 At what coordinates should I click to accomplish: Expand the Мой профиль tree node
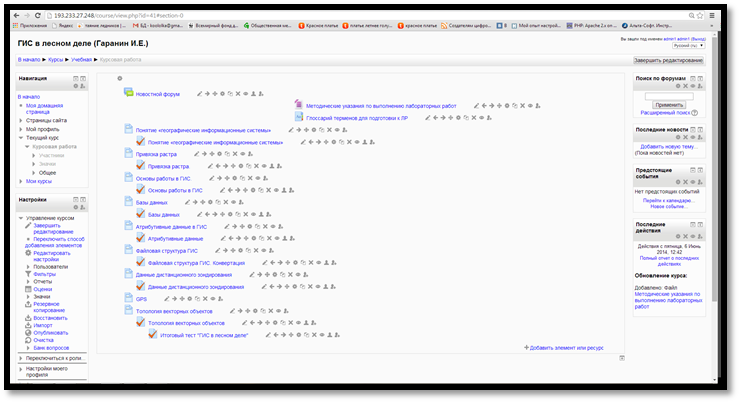(21, 129)
